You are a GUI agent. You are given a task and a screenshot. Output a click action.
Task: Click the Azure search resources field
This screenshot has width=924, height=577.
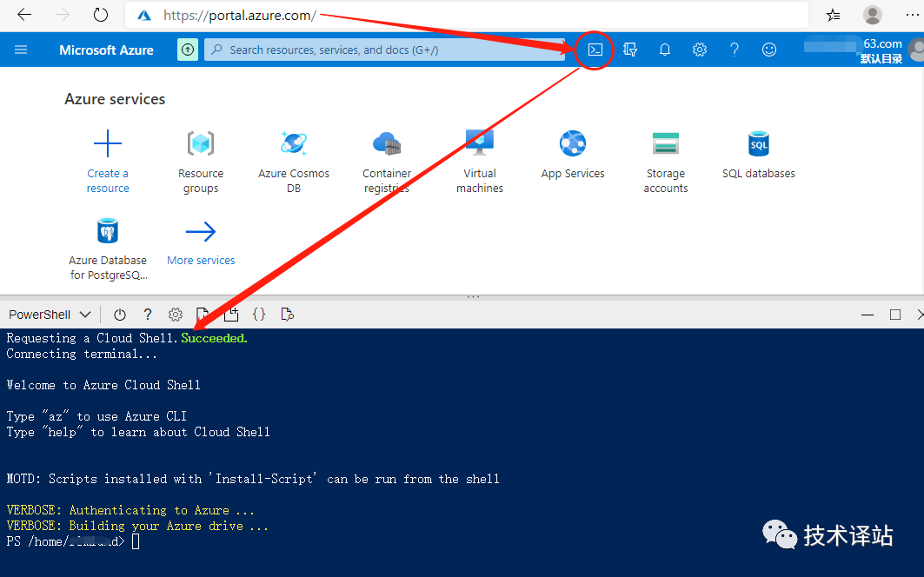[384, 50]
